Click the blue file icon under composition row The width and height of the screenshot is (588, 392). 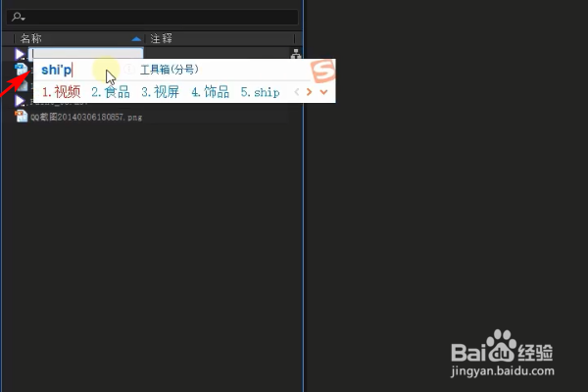[x=21, y=70]
